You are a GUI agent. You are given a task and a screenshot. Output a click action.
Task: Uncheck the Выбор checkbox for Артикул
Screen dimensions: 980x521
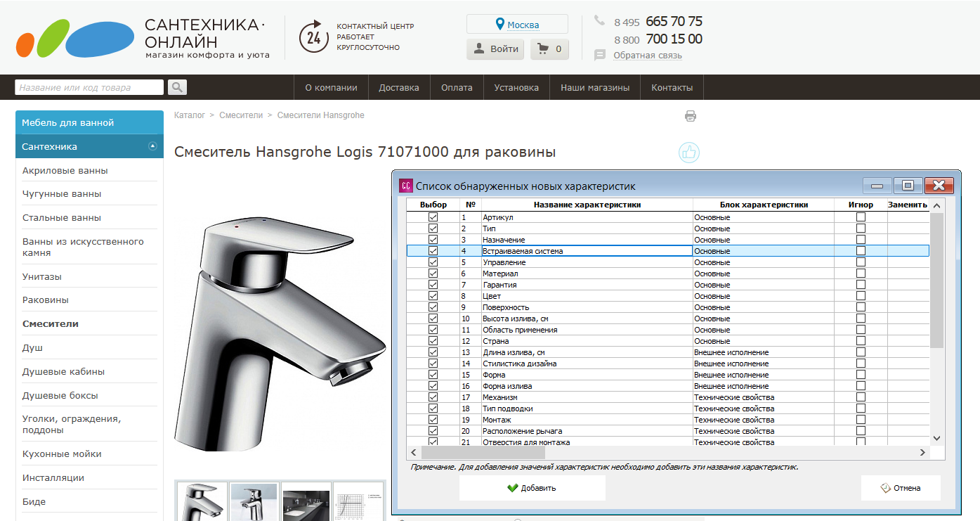[433, 217]
